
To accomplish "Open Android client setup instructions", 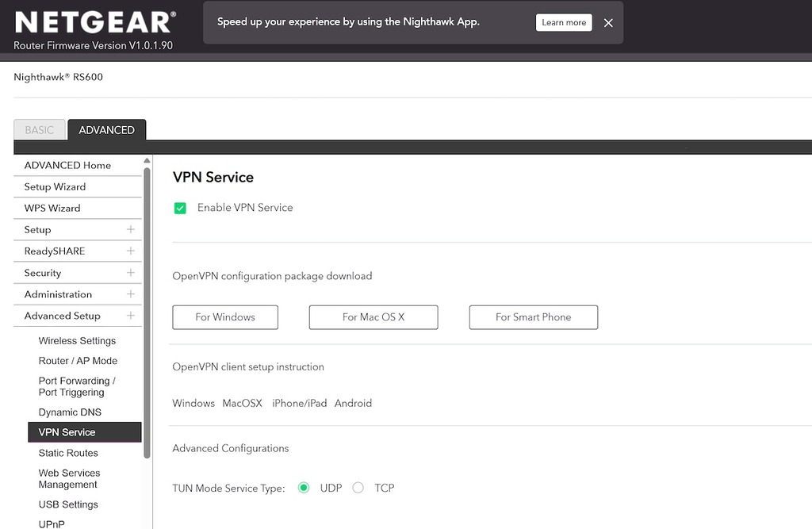I will point(353,403).
